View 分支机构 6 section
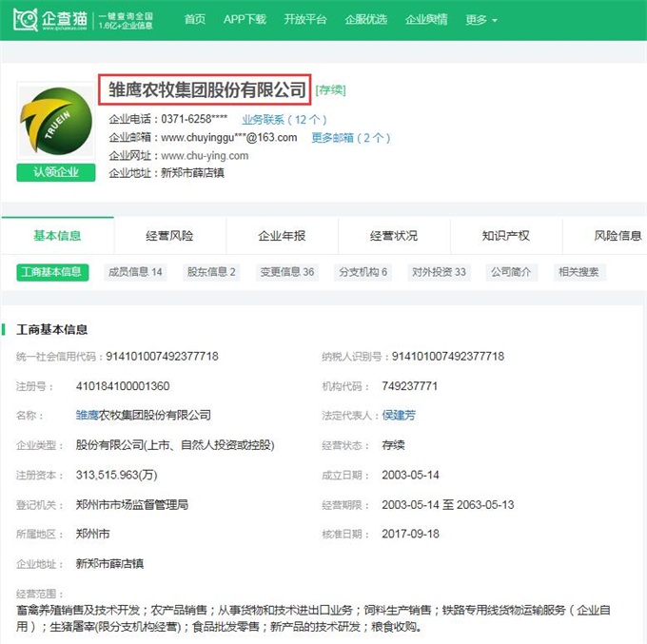 (363, 272)
